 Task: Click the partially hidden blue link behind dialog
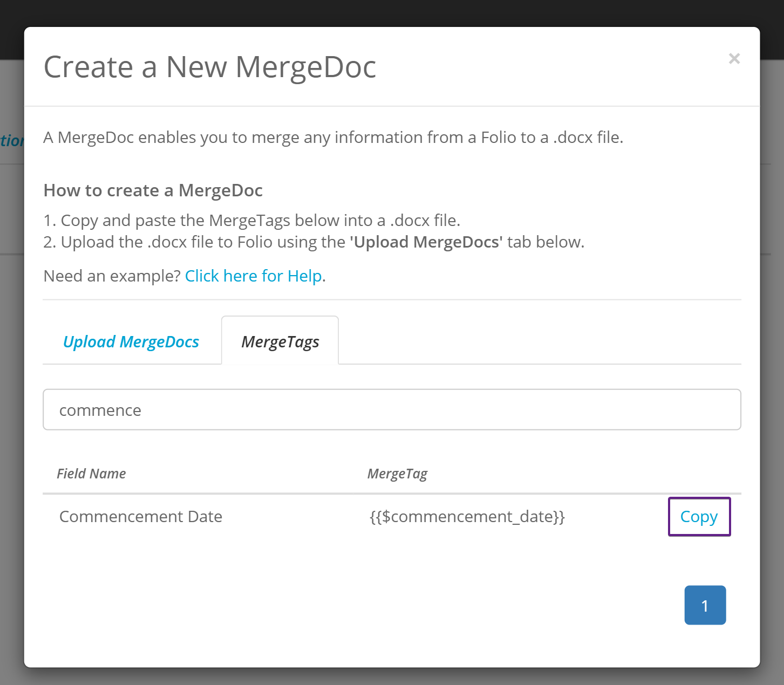coord(11,141)
